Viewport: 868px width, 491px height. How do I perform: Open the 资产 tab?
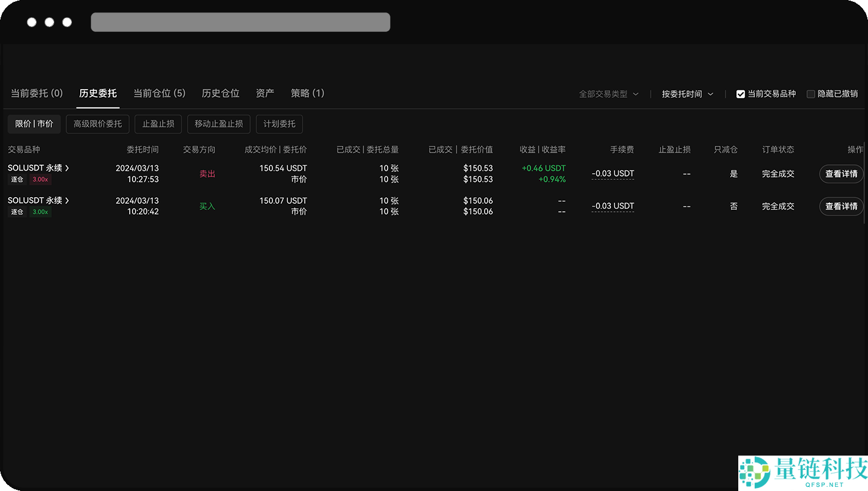tap(264, 93)
